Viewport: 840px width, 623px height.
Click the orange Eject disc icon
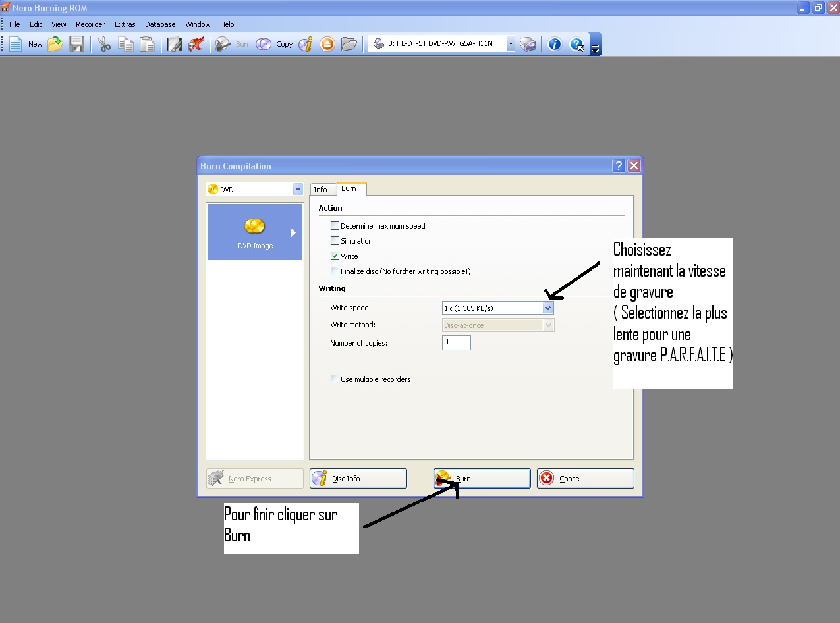click(x=327, y=44)
